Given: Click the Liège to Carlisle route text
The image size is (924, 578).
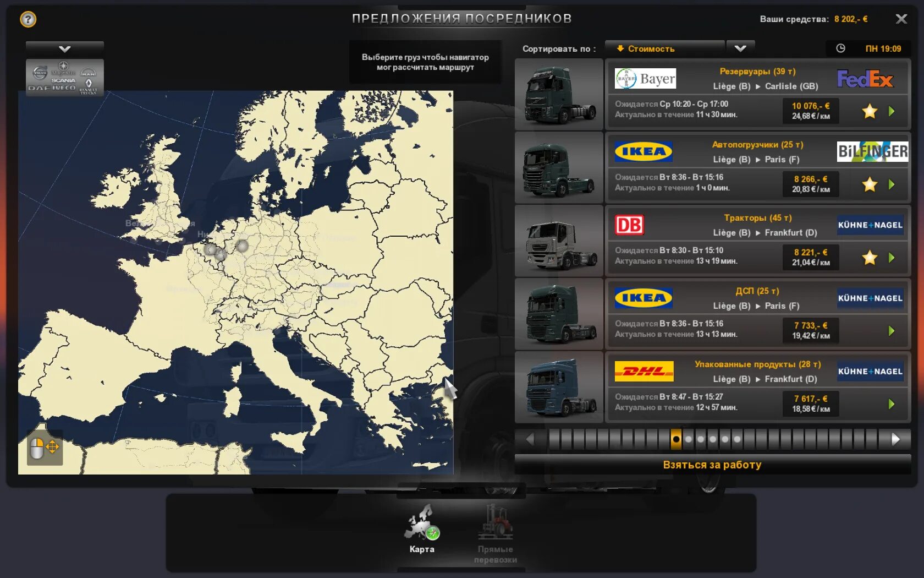Looking at the screenshot, I should tap(765, 86).
